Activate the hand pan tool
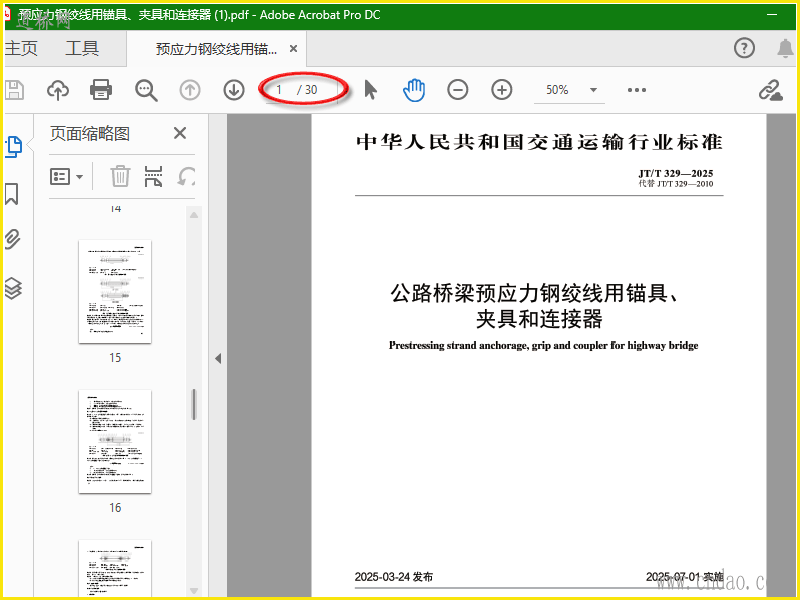The width and height of the screenshot is (800, 600). point(414,90)
